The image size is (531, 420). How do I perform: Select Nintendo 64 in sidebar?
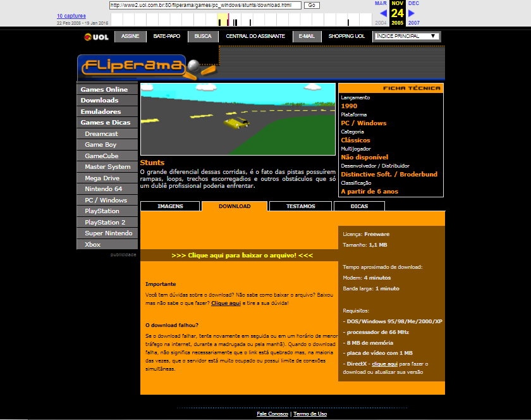(x=107, y=189)
